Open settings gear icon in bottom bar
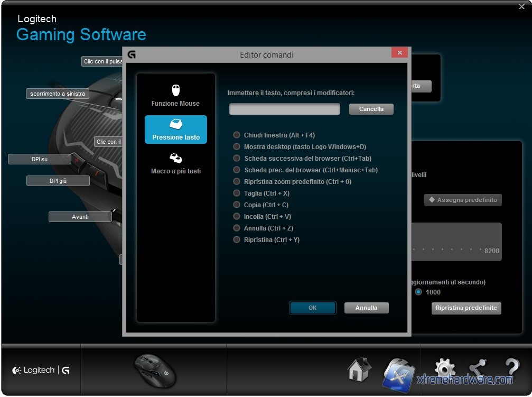This screenshot has height=397, width=532. pos(445,368)
